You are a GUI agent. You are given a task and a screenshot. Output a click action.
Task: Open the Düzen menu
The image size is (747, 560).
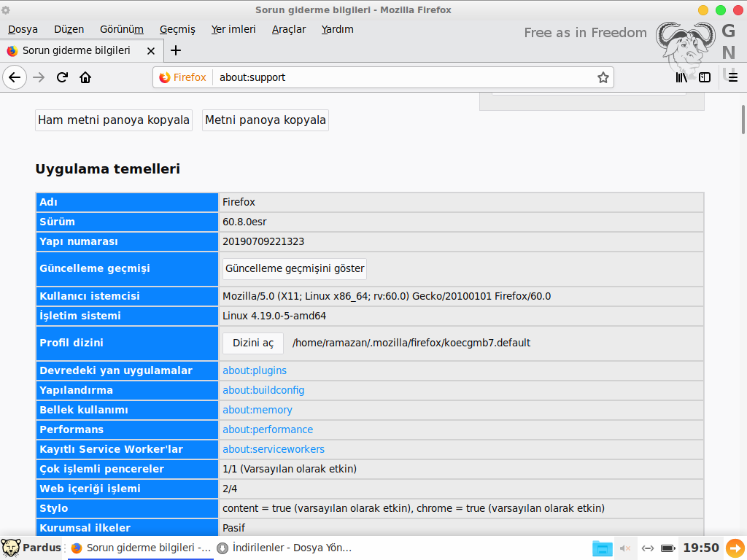[69, 29]
